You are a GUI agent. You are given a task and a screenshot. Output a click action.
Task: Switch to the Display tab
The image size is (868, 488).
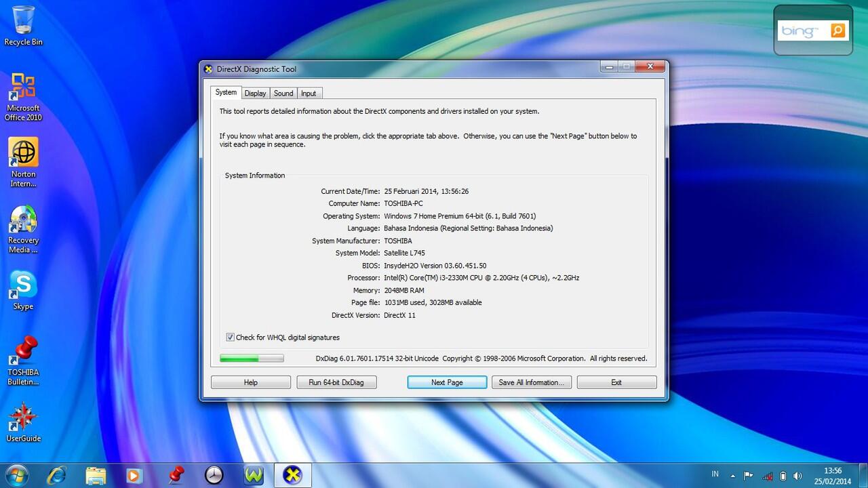tap(255, 94)
